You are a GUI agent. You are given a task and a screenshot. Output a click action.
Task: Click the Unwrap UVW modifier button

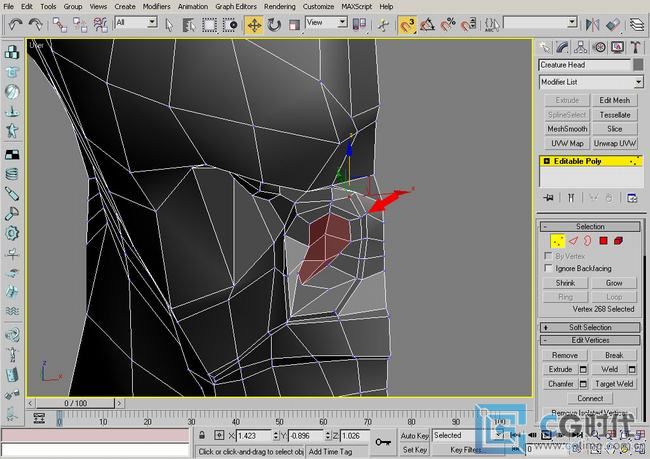614,143
